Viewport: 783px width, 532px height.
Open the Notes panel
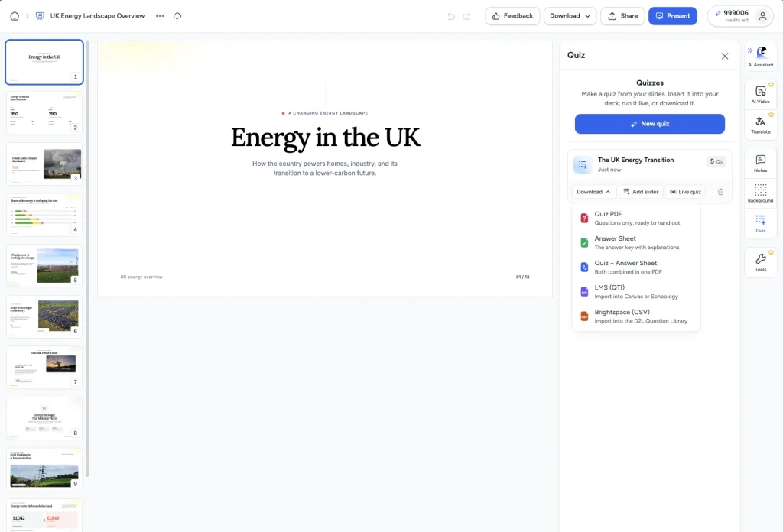tap(761, 163)
